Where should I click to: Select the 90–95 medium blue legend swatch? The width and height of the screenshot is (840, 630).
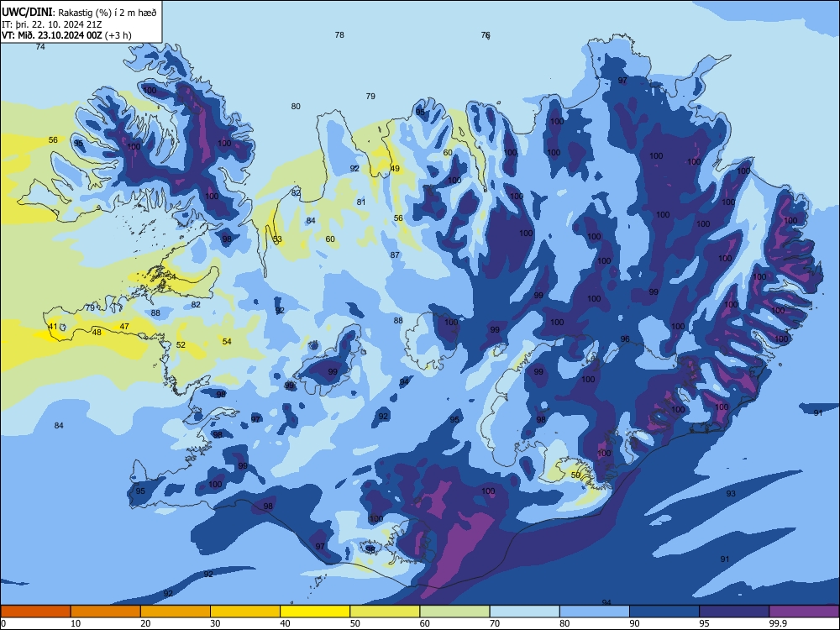(x=664, y=612)
